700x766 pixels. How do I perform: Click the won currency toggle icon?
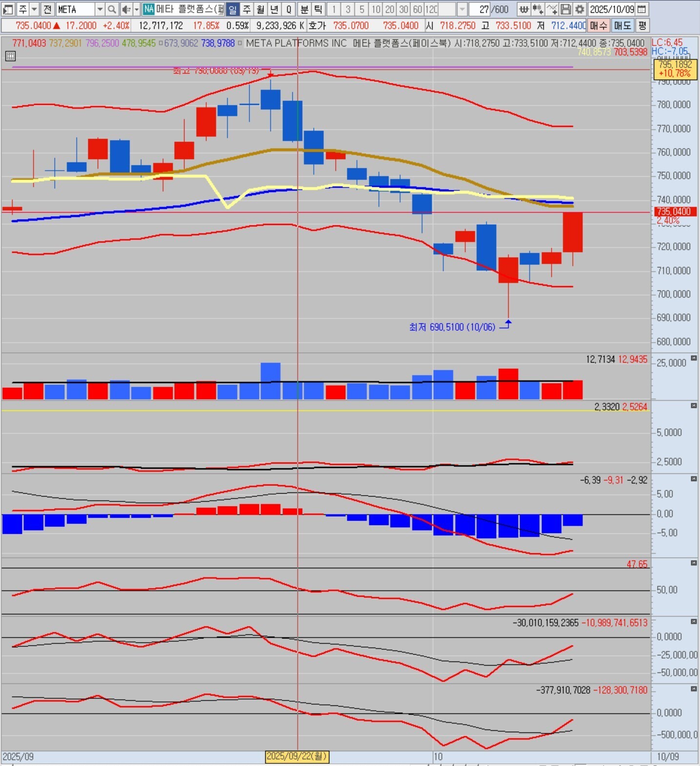coord(524,9)
